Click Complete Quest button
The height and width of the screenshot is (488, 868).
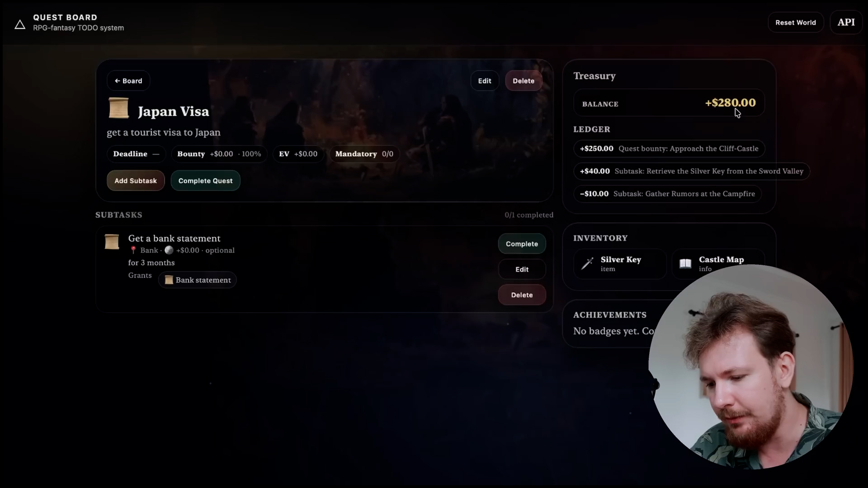[205, 181]
